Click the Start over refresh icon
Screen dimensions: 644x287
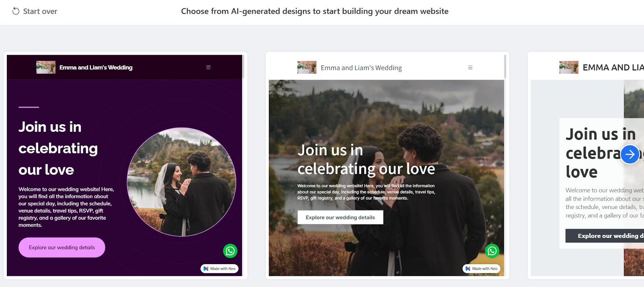coord(16,11)
